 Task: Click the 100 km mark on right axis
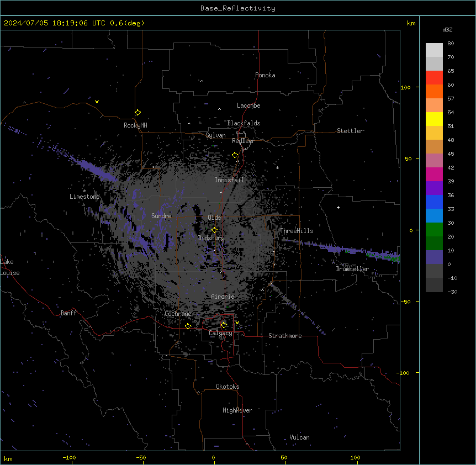pyautogui.click(x=405, y=87)
